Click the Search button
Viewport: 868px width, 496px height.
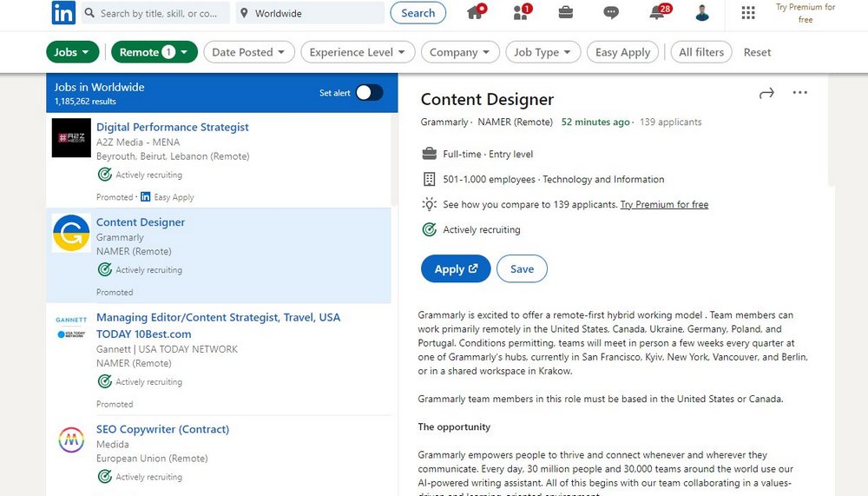point(418,13)
